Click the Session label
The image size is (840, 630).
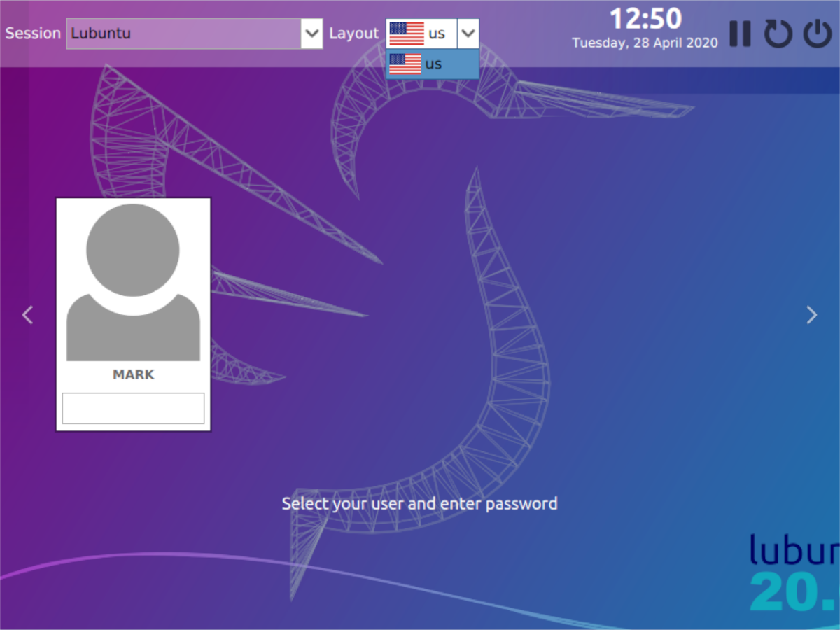pos(32,33)
